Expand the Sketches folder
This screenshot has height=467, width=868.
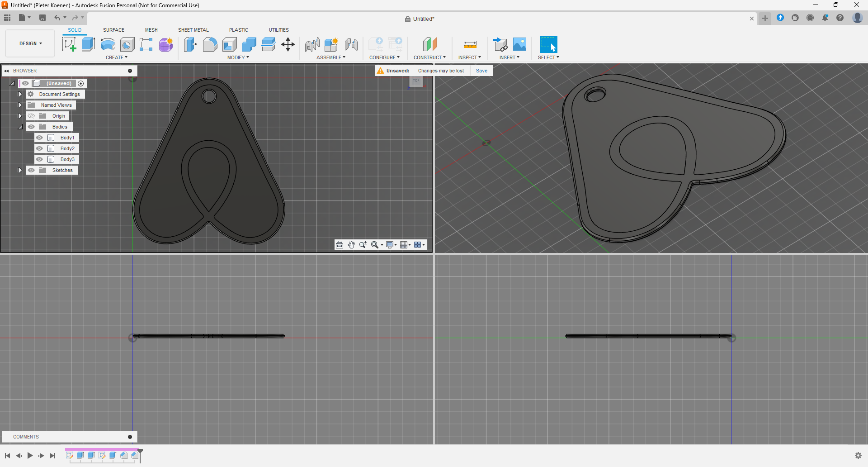tap(20, 170)
